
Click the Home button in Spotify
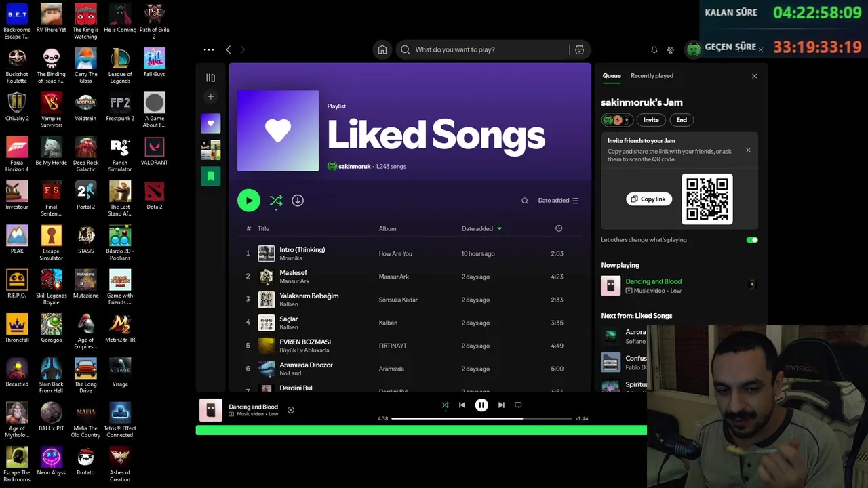point(382,49)
